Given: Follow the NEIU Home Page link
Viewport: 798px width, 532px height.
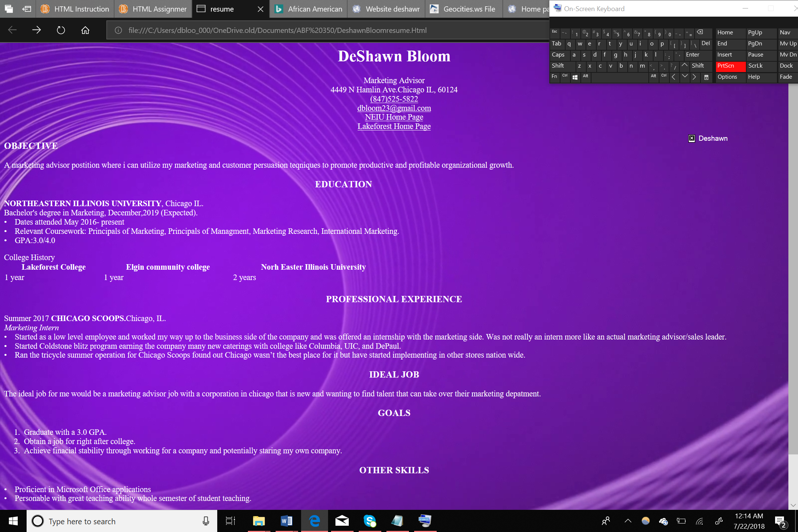Looking at the screenshot, I should click(394, 117).
